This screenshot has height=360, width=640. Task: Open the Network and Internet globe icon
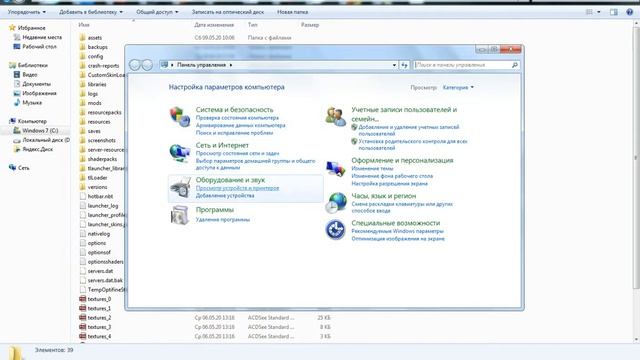[x=180, y=153]
